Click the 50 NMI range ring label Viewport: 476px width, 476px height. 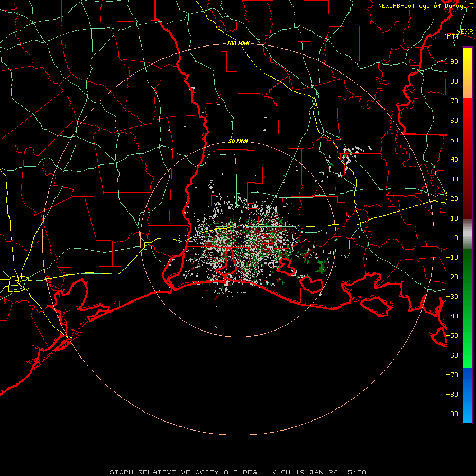pyautogui.click(x=238, y=141)
